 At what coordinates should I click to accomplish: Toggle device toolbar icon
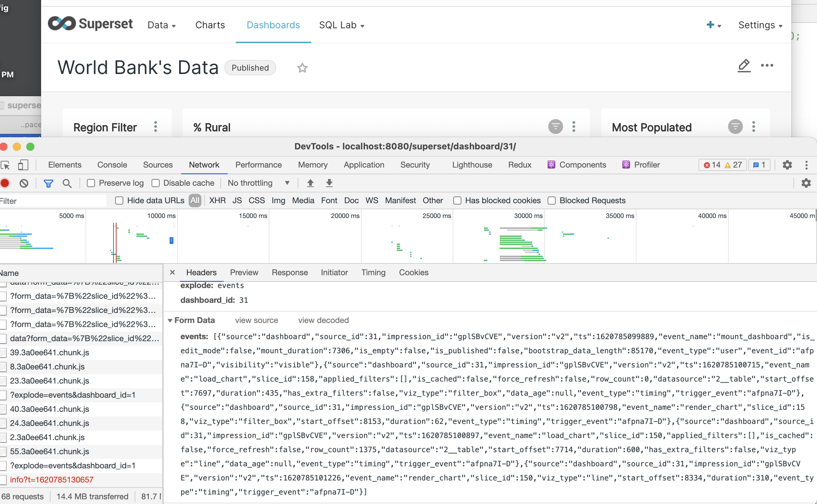click(23, 165)
